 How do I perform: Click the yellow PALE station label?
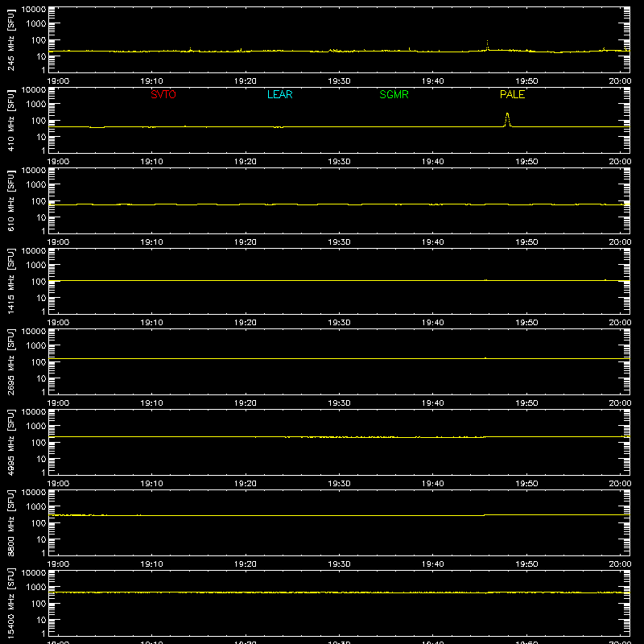[x=512, y=94]
